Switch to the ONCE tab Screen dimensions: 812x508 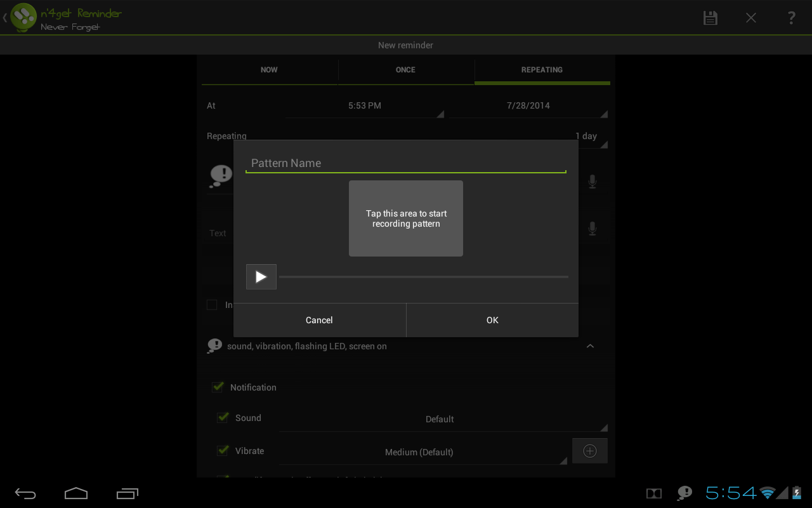(405, 70)
